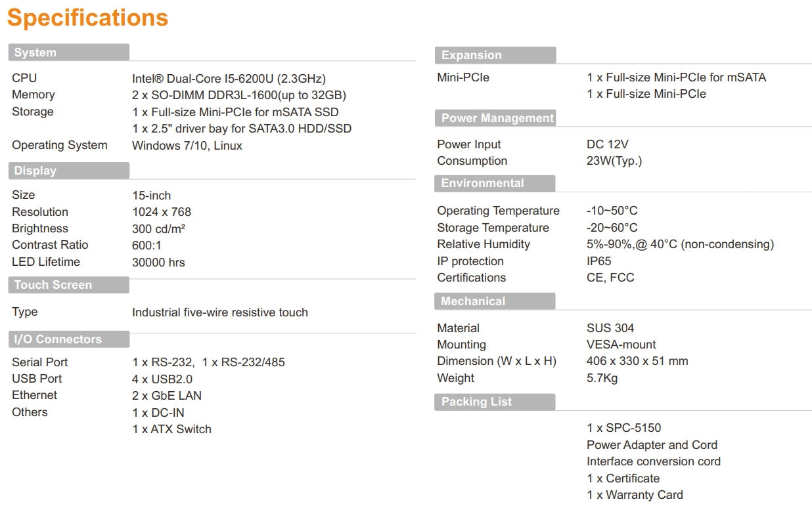Select the System section header
812x508 pixels.
tap(35, 53)
